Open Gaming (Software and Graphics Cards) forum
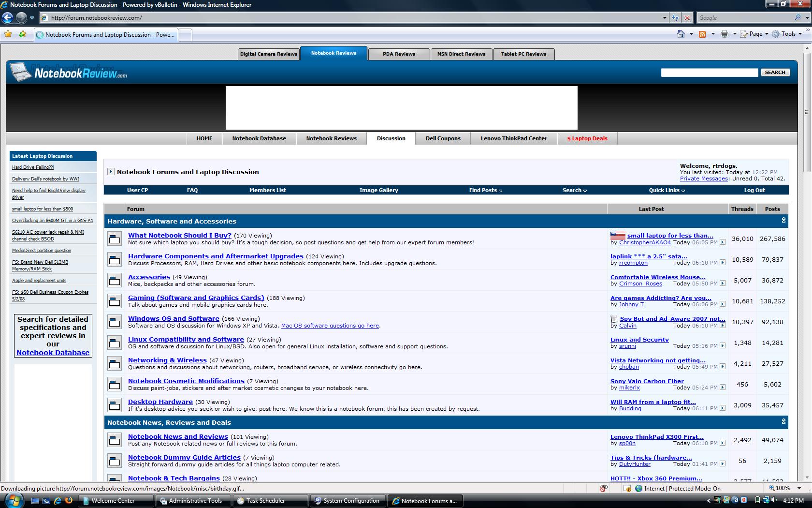The image size is (812, 508). tap(196, 298)
